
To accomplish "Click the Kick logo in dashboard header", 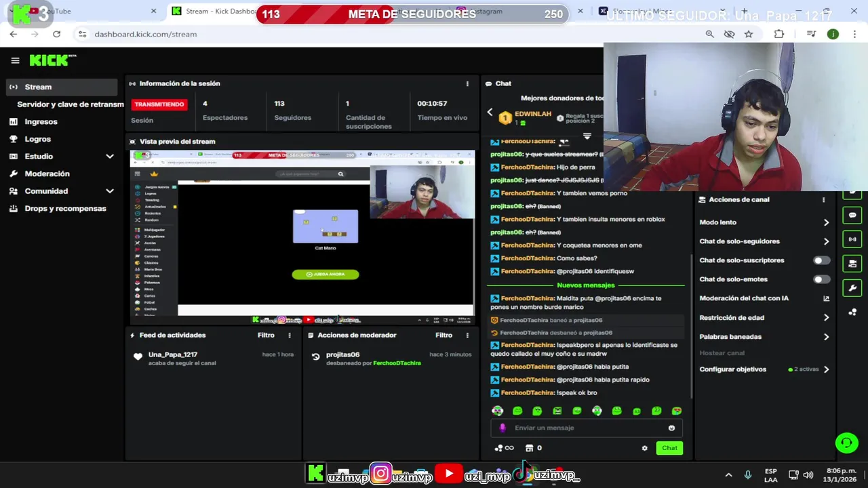I will pyautogui.click(x=52, y=60).
